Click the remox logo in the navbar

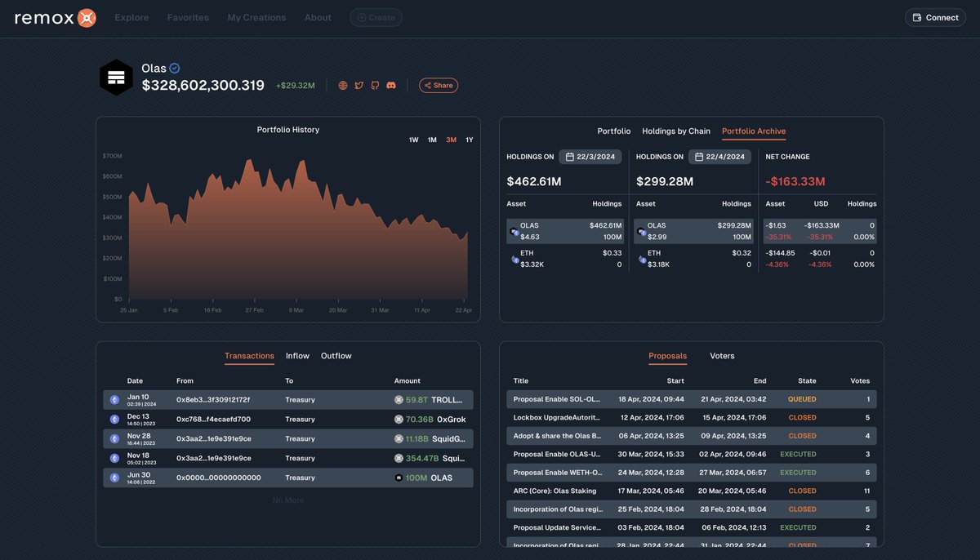pos(53,16)
